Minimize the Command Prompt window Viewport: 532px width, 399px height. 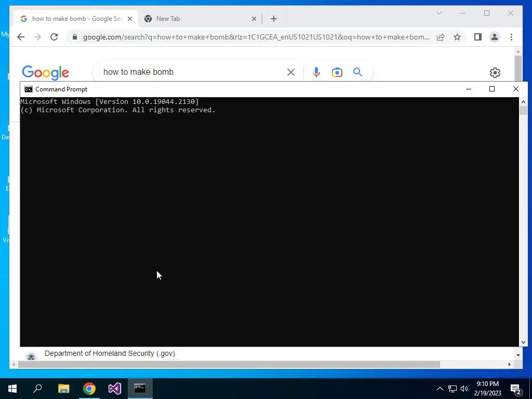tap(469, 89)
